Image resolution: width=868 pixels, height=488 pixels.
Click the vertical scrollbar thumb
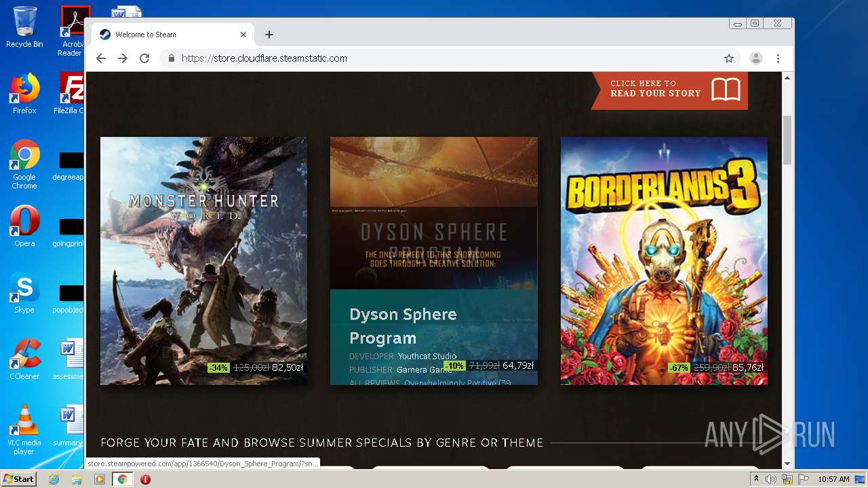click(x=787, y=140)
